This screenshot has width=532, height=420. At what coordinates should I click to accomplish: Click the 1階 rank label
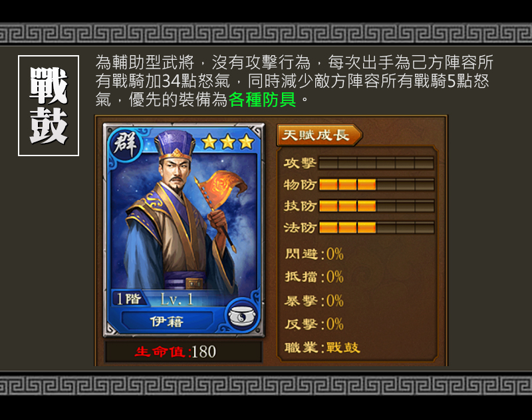128,298
